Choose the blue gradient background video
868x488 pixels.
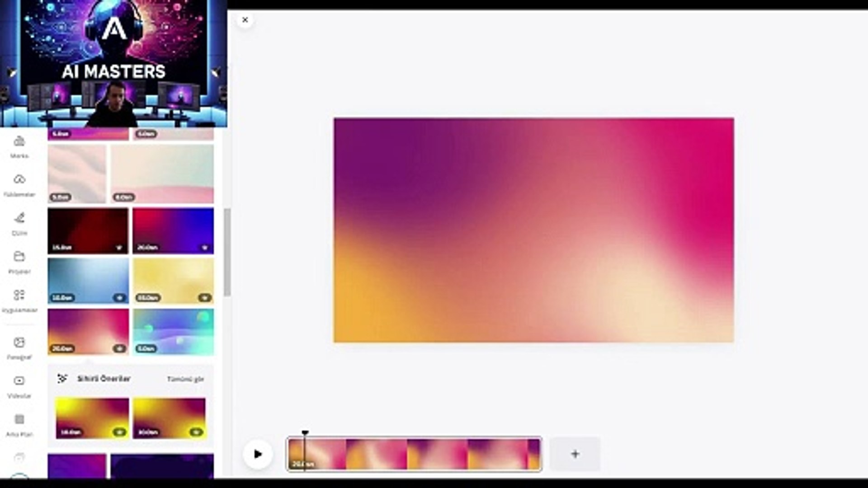(88, 281)
